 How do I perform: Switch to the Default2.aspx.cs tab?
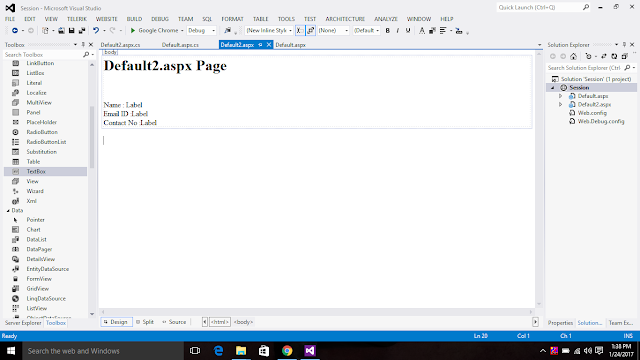(120, 45)
